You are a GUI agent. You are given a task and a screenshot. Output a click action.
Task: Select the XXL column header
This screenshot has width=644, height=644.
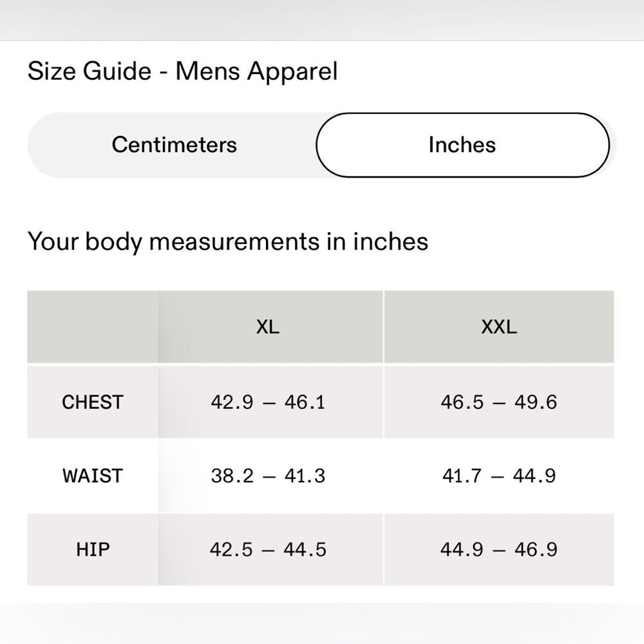pos(499,327)
